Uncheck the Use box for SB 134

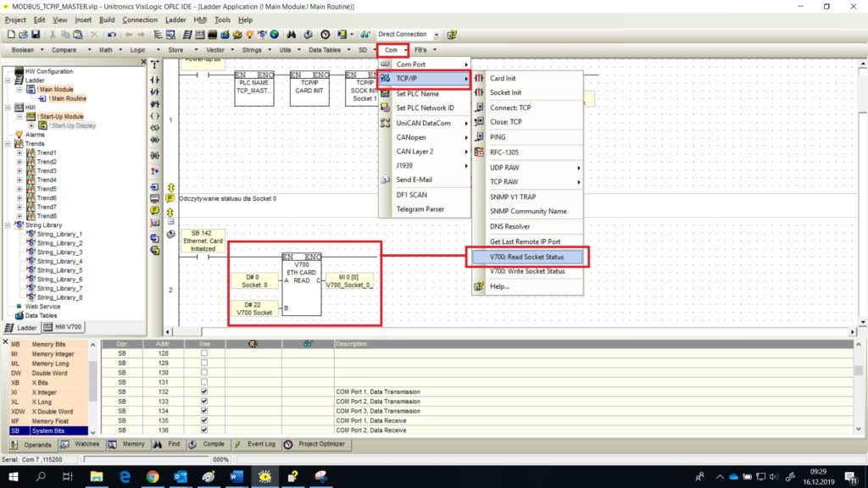pos(204,411)
